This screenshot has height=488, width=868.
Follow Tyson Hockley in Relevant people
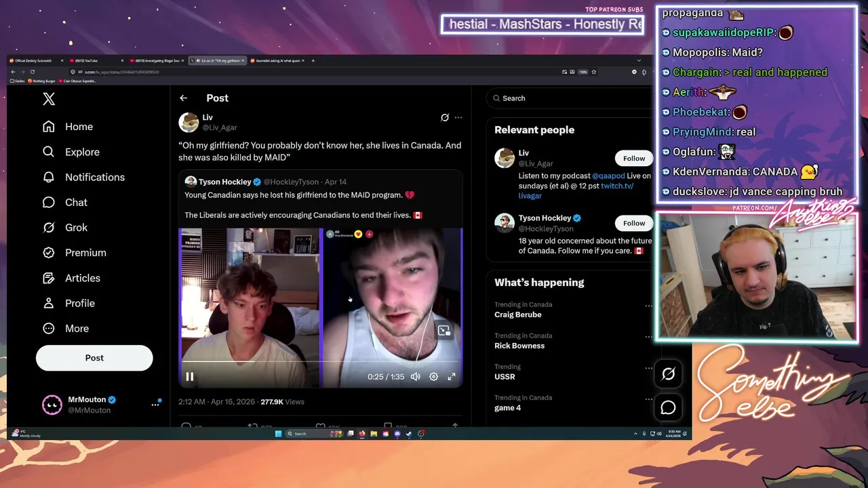pyautogui.click(x=634, y=223)
